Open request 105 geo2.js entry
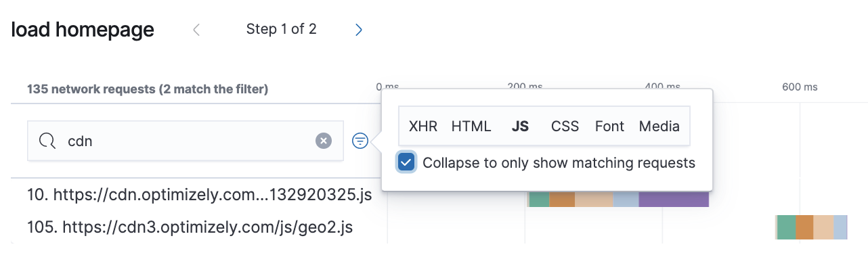The image size is (868, 253). pyautogui.click(x=190, y=227)
